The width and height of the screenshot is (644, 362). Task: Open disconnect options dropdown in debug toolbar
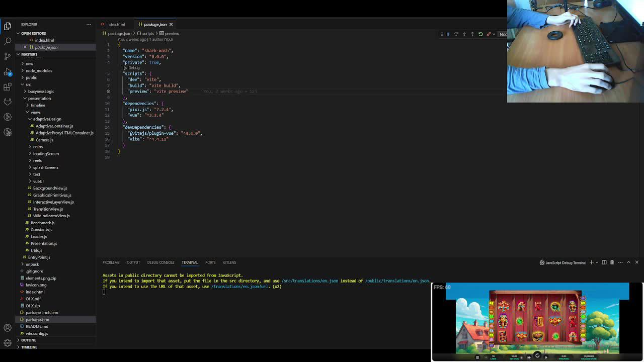coord(493,34)
